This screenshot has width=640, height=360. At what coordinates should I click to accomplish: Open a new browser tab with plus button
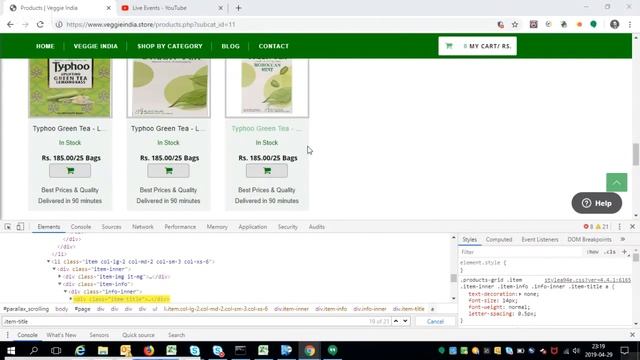[238, 8]
